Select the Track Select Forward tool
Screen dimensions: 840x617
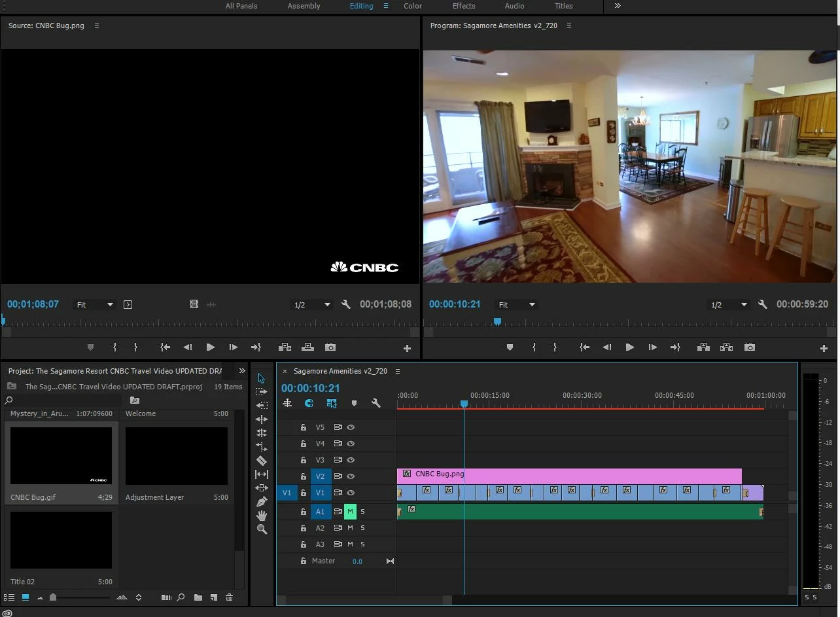tap(262, 392)
